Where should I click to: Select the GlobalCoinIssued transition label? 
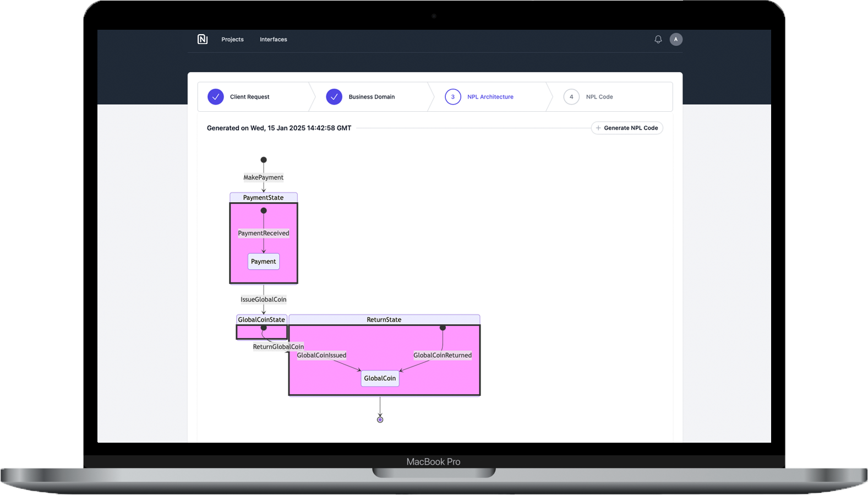pyautogui.click(x=322, y=355)
